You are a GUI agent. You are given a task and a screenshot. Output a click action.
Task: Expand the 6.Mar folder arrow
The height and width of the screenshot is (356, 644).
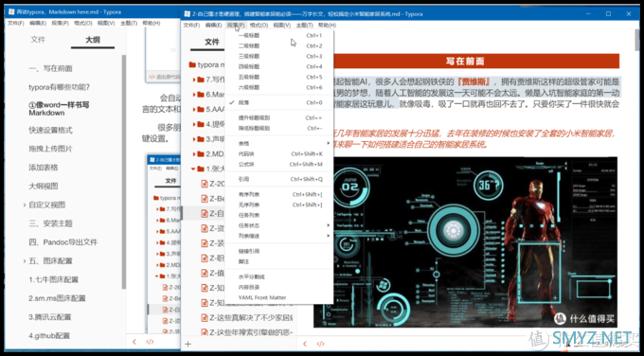tap(194, 95)
